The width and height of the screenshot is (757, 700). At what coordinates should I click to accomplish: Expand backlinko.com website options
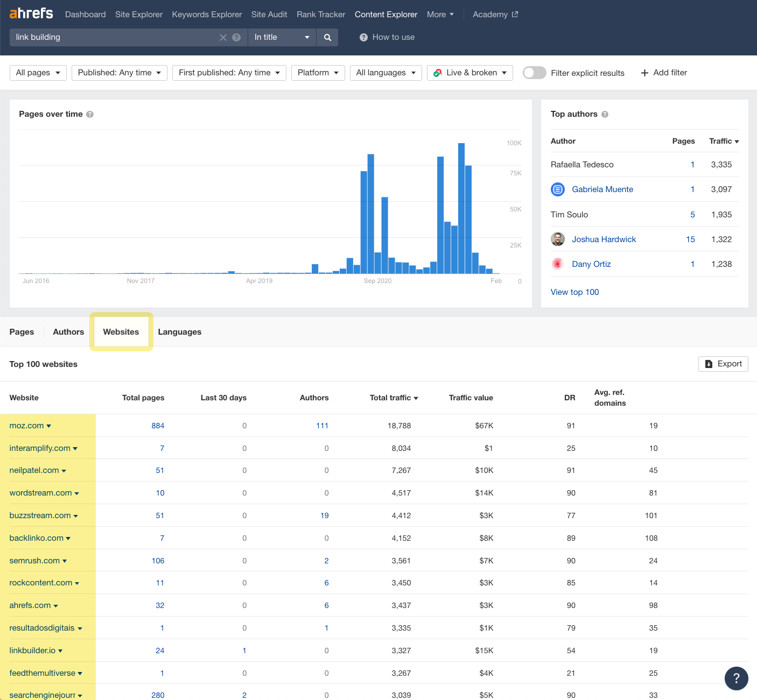68,539
